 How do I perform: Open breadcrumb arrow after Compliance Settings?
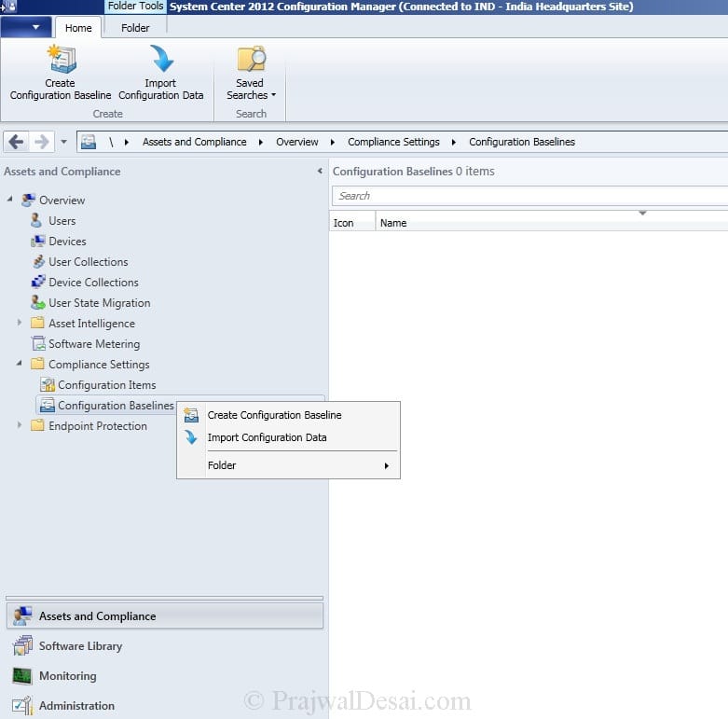coord(454,142)
